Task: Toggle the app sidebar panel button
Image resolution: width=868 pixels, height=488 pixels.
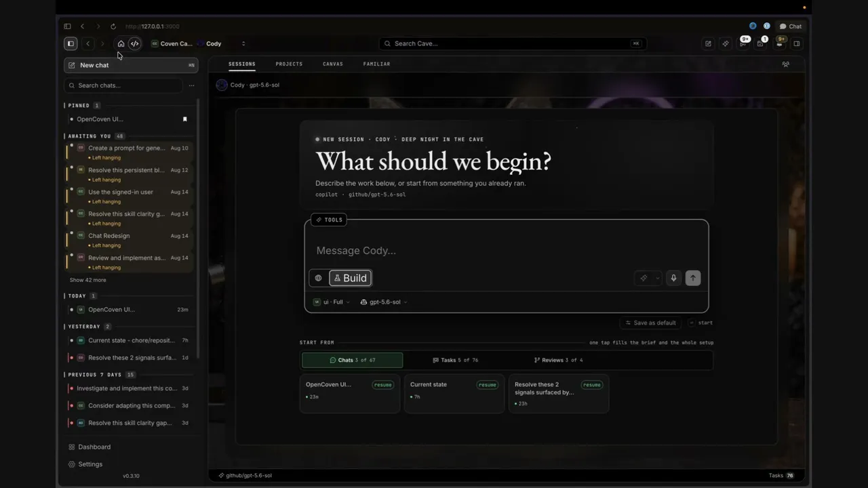Action: point(71,43)
